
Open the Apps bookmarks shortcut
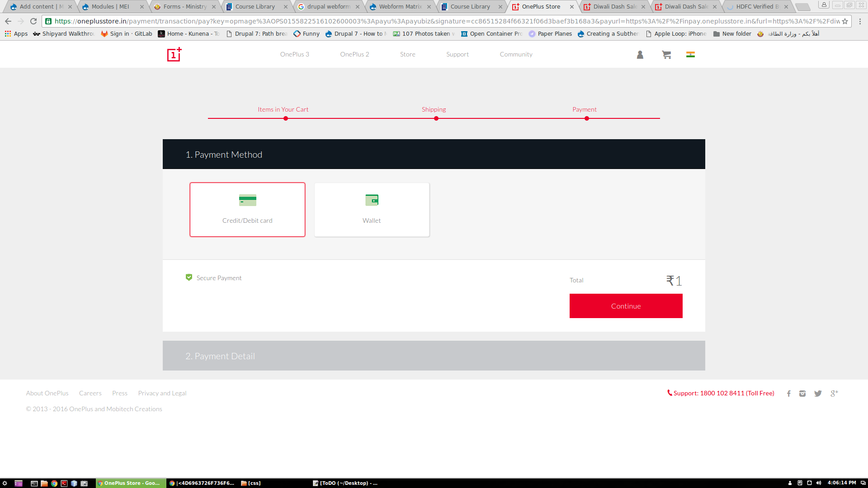coord(16,34)
